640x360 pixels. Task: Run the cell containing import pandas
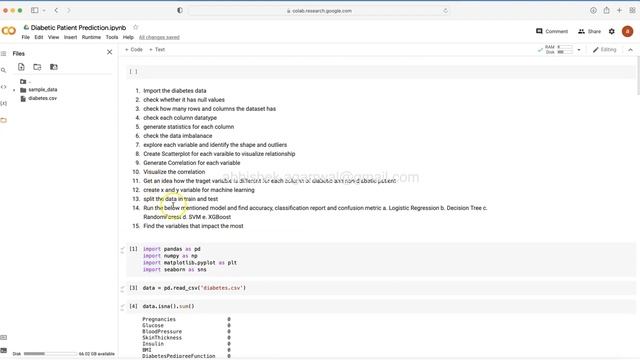pos(133,249)
